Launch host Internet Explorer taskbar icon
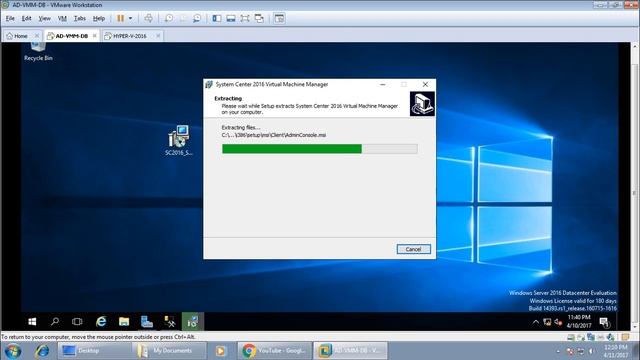Image resolution: width=640 pixels, height=360 pixels. [x=42, y=351]
